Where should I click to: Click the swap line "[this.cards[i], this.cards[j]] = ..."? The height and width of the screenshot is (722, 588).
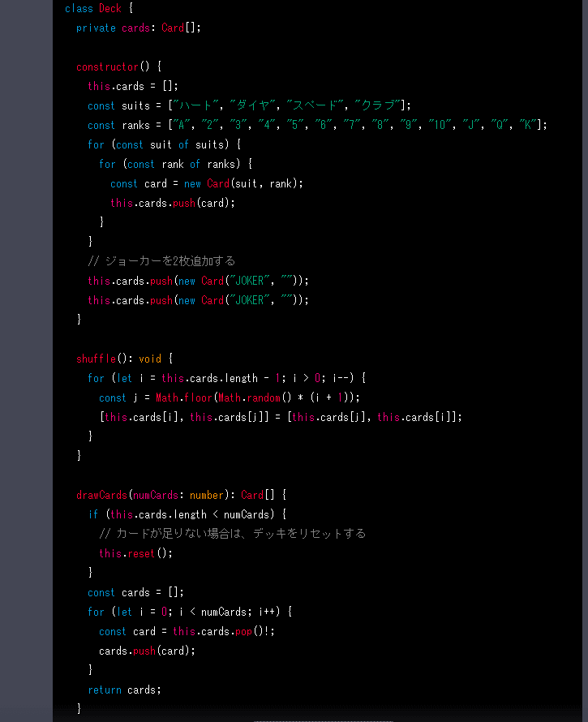(x=281, y=417)
